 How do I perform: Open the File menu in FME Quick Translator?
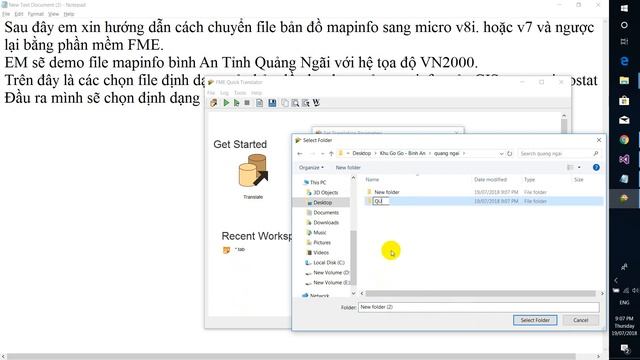point(211,93)
